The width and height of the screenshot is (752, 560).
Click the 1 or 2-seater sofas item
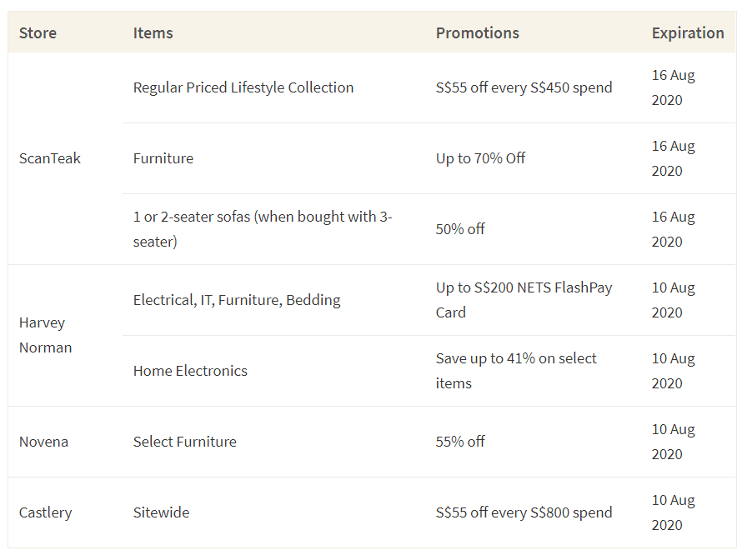(x=263, y=229)
